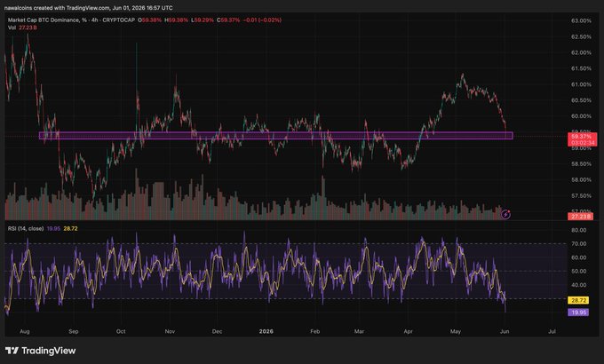Viewport: 604px width, 364px height.
Task: Click the 57.50% price axis label
Action: [581, 196]
